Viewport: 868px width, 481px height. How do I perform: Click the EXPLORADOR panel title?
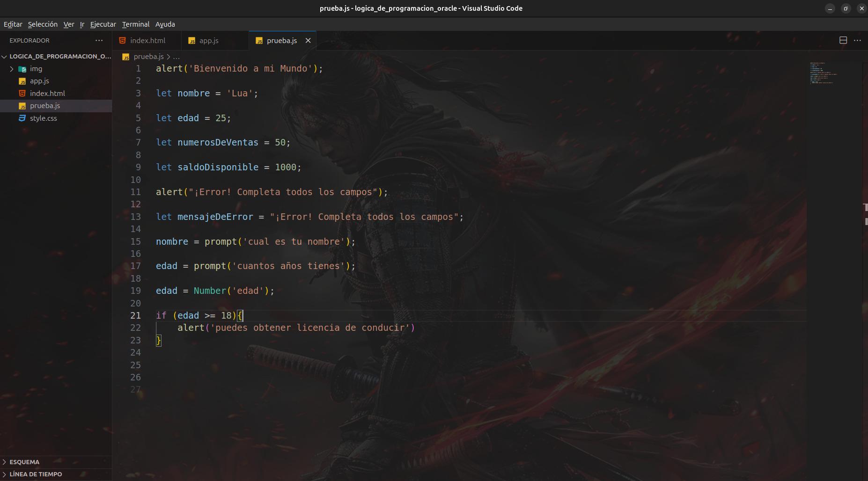coord(29,40)
